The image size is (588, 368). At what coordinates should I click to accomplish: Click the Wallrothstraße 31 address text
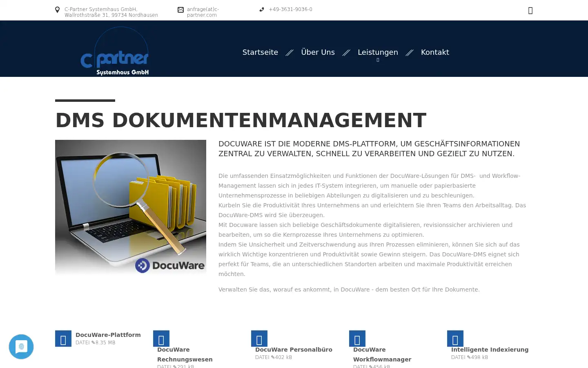[x=111, y=15]
